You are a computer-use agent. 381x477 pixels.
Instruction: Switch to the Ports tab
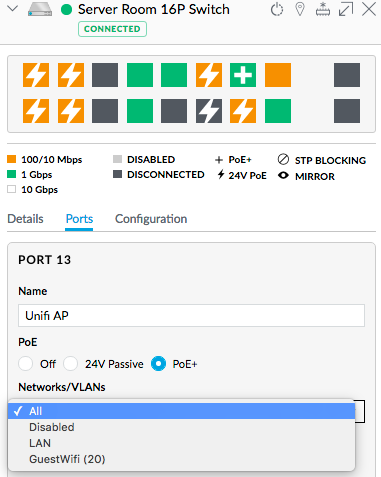click(79, 219)
